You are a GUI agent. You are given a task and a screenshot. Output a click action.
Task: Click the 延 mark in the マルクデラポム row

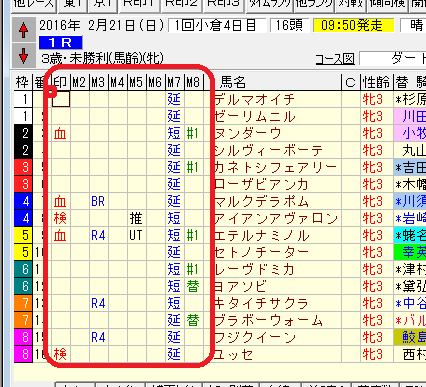tap(174, 201)
